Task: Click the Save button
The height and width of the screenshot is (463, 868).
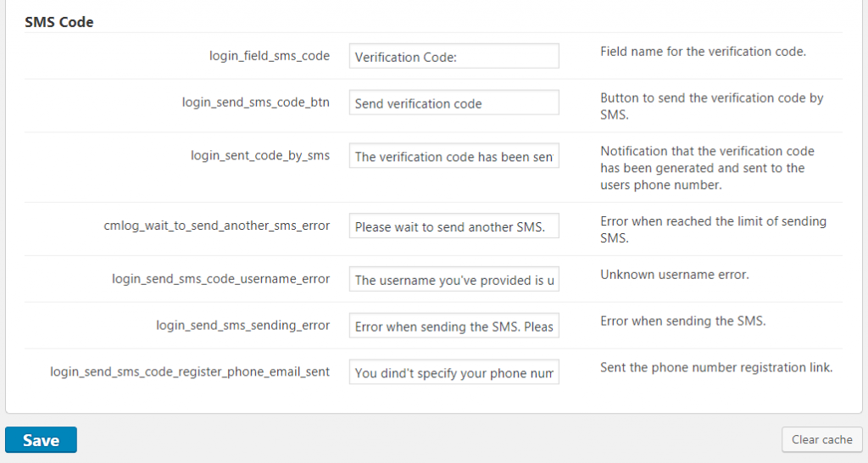Action: [41, 440]
